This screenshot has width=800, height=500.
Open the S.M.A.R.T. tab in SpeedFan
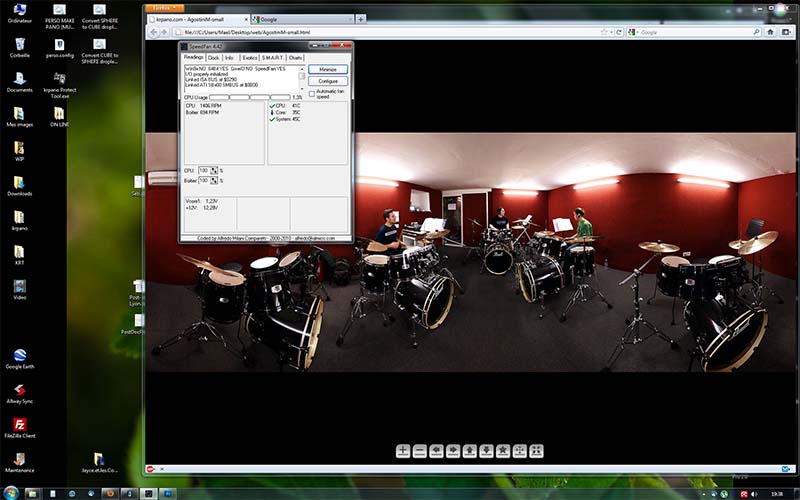[x=273, y=58]
